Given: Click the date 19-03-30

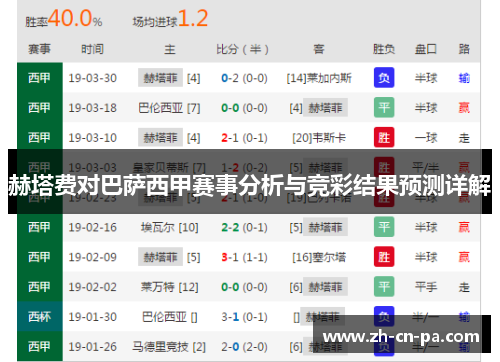Looking at the screenshot, I should point(92,78).
